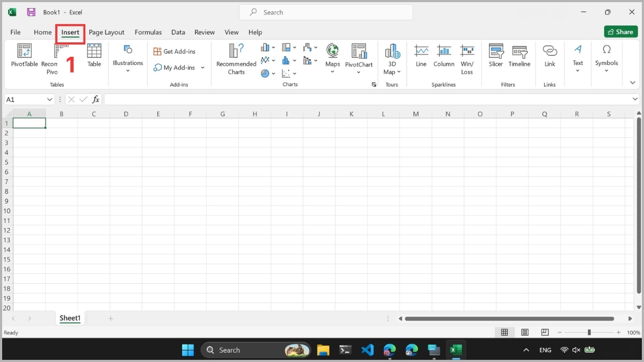Image resolution: width=644 pixels, height=362 pixels.
Task: Open the Text group menu
Action: 578,59
